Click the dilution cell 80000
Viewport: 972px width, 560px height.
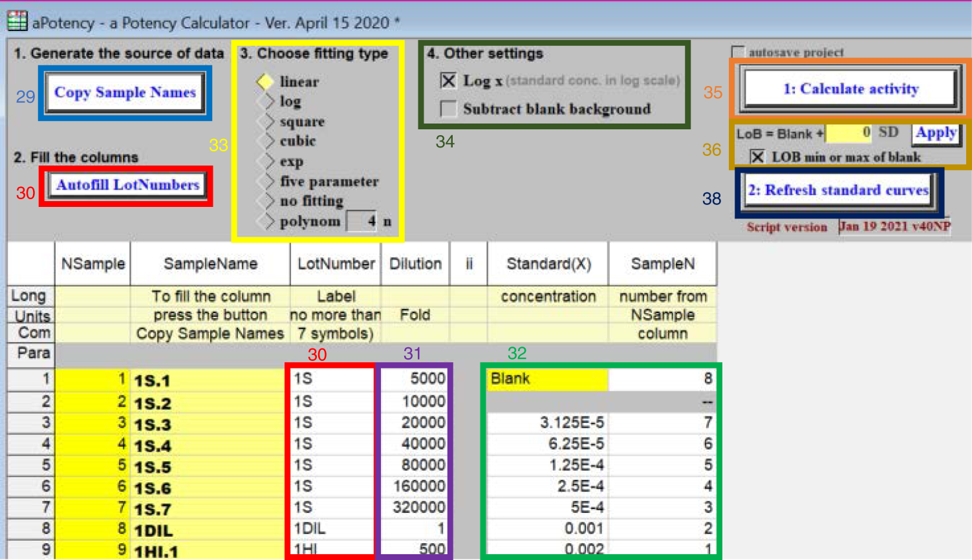pos(415,466)
